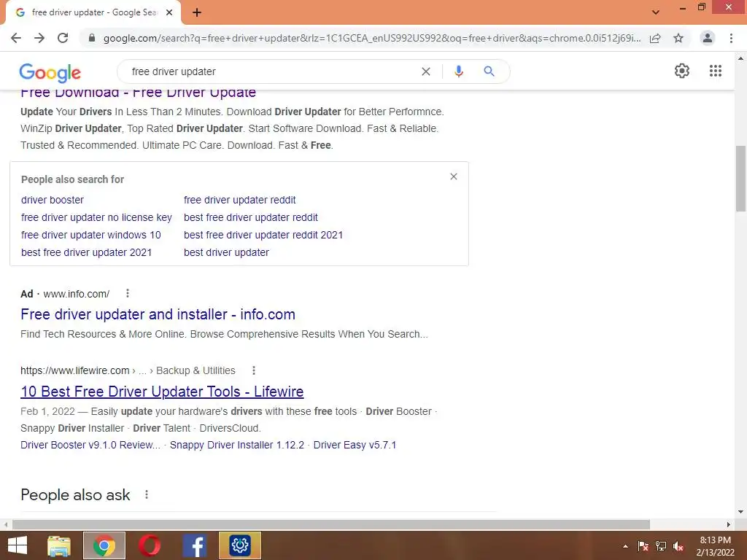Open a new browser tab

click(197, 13)
